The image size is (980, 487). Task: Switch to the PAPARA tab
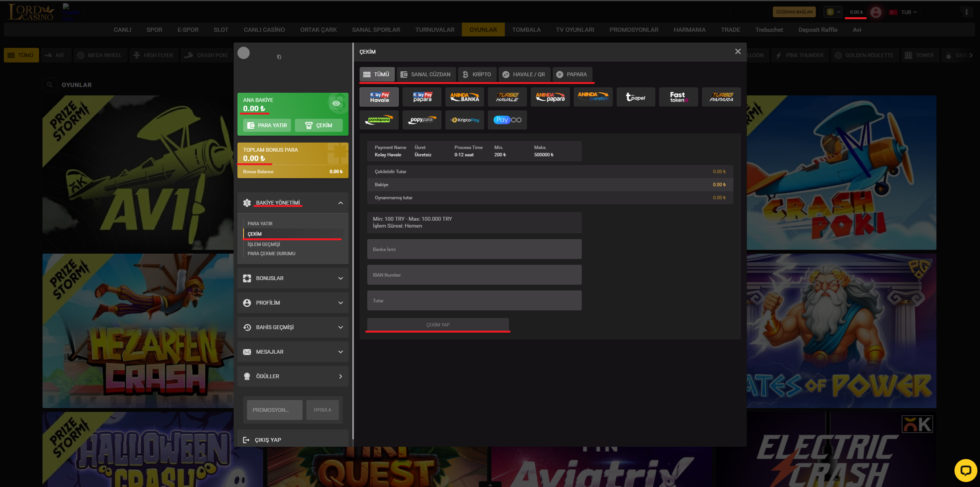572,74
